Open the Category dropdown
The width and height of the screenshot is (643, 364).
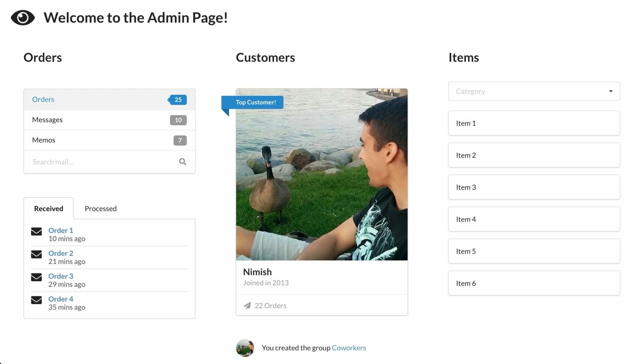529,91
